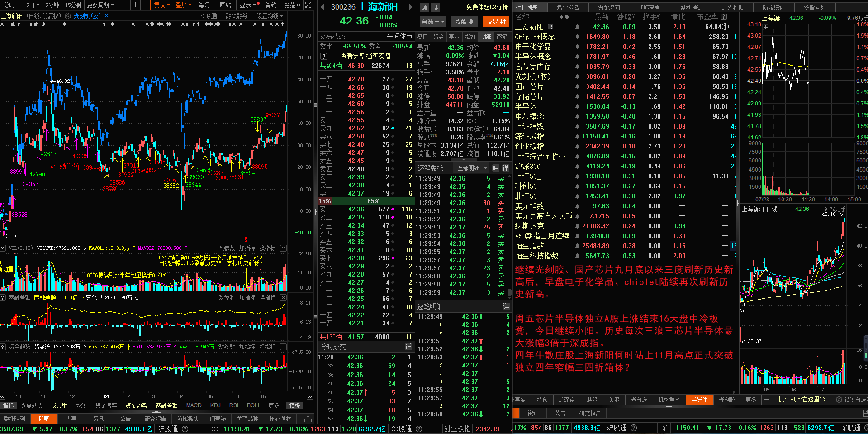Toggle RSI indicator
Image resolution: width=868 pixels, height=434 pixels.
(234, 405)
